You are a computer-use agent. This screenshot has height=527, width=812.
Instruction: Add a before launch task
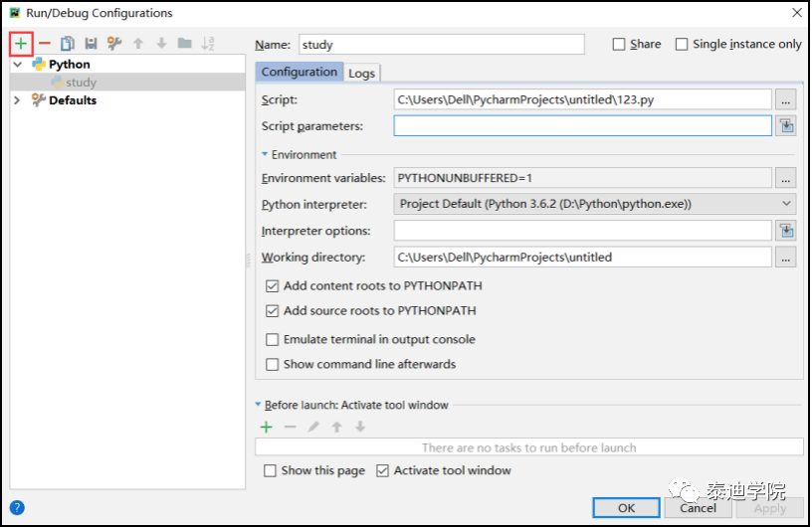click(267, 427)
